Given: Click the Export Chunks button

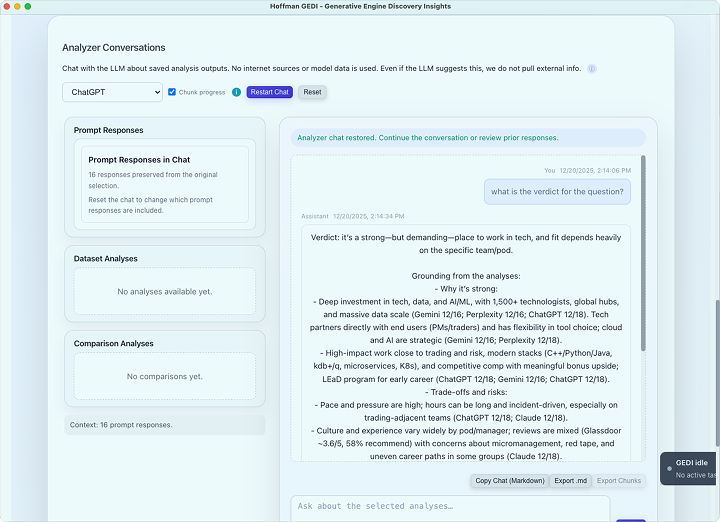Looking at the screenshot, I should pos(619,481).
